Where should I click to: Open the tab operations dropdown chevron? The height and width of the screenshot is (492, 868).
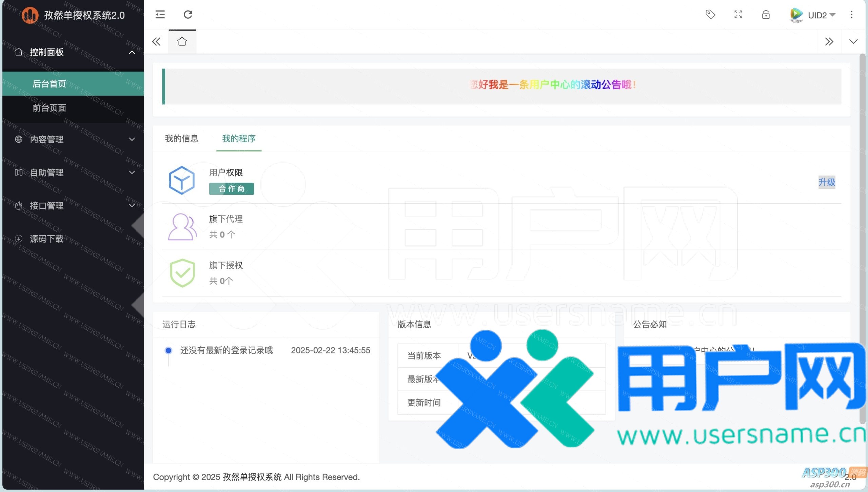coord(853,42)
